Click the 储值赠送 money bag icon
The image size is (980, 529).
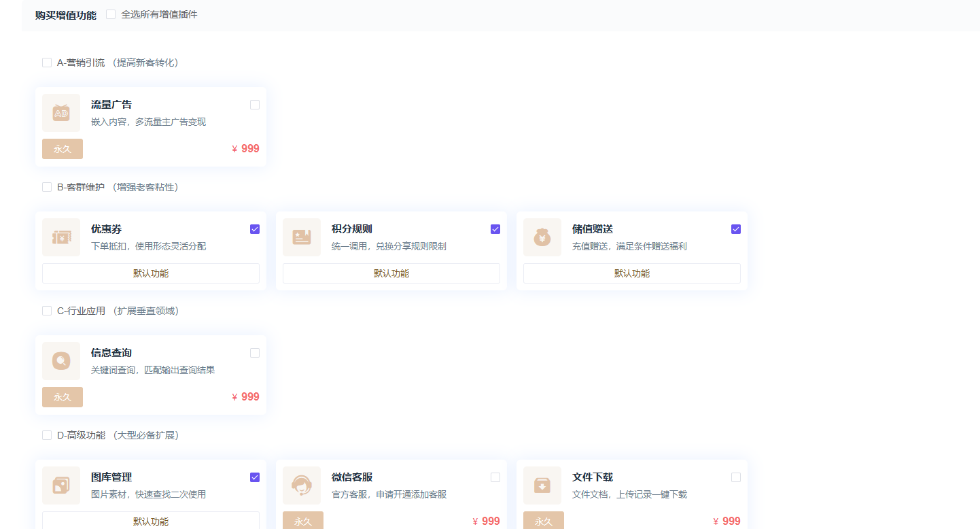click(x=542, y=237)
